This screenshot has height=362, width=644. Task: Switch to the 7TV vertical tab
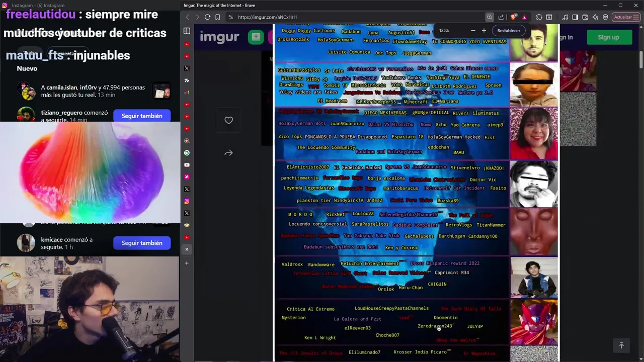point(187,80)
